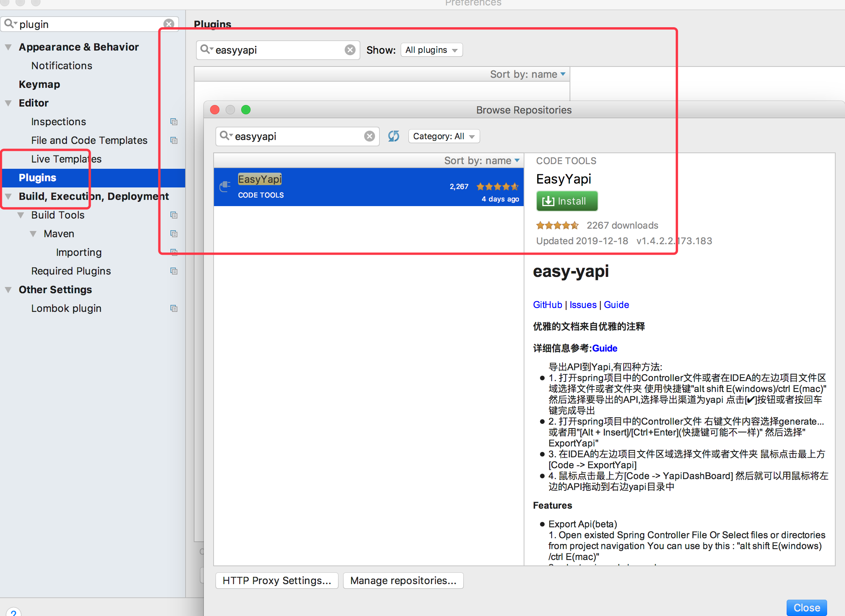
Task: Click the green zoom button of Browse Repositories
Action: coord(246,110)
